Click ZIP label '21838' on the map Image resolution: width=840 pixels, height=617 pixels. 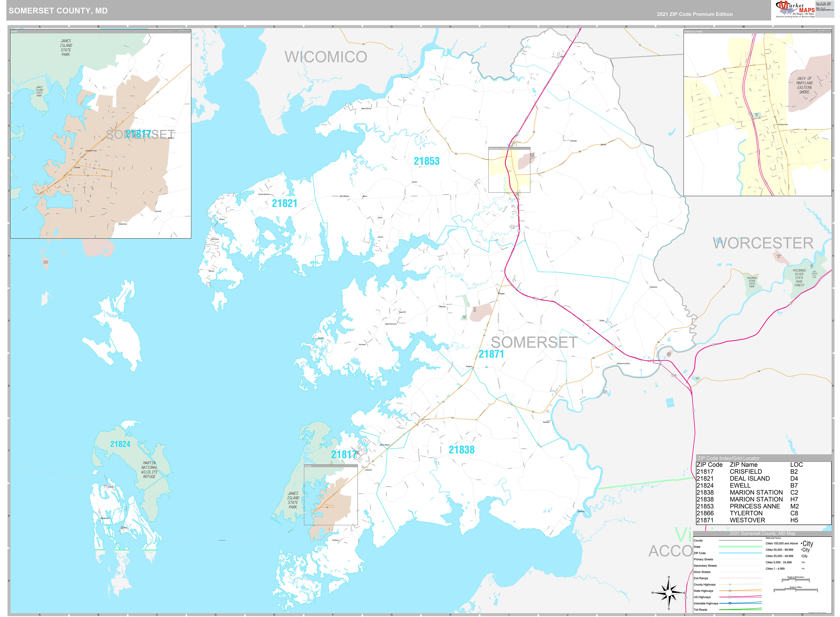click(461, 450)
